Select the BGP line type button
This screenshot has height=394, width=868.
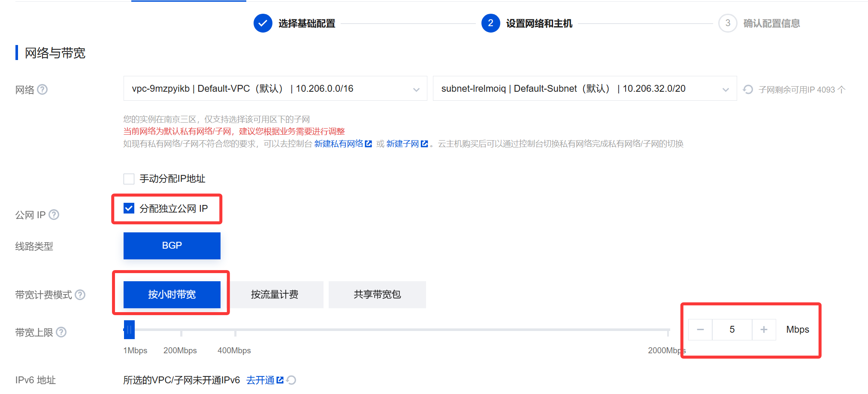pyautogui.click(x=172, y=246)
